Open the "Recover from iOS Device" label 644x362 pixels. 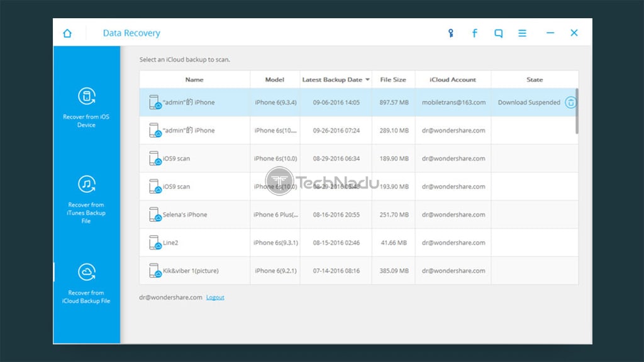pyautogui.click(x=86, y=121)
